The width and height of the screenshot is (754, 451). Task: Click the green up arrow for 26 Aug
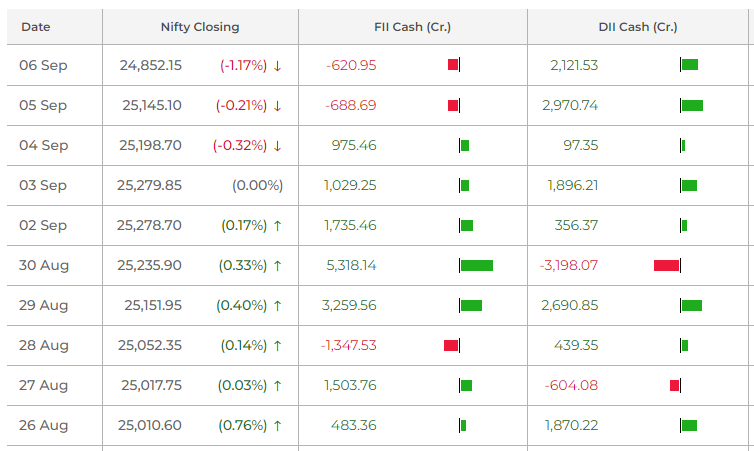click(277, 425)
